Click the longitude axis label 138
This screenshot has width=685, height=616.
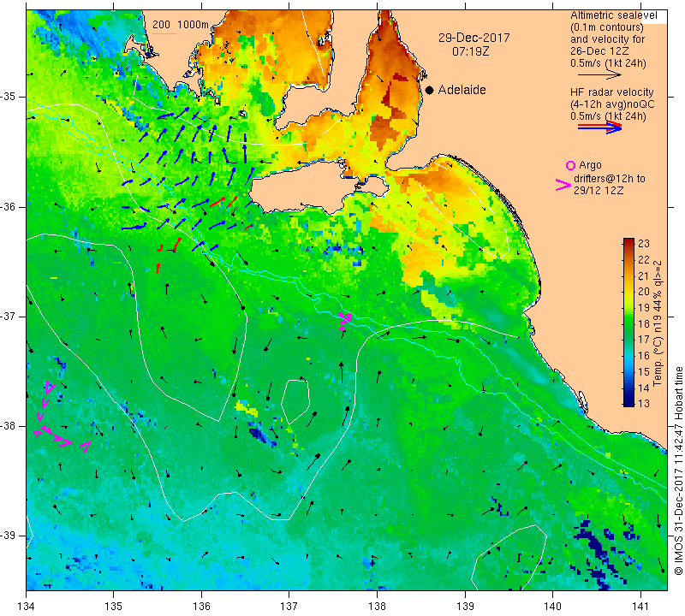[x=377, y=606]
